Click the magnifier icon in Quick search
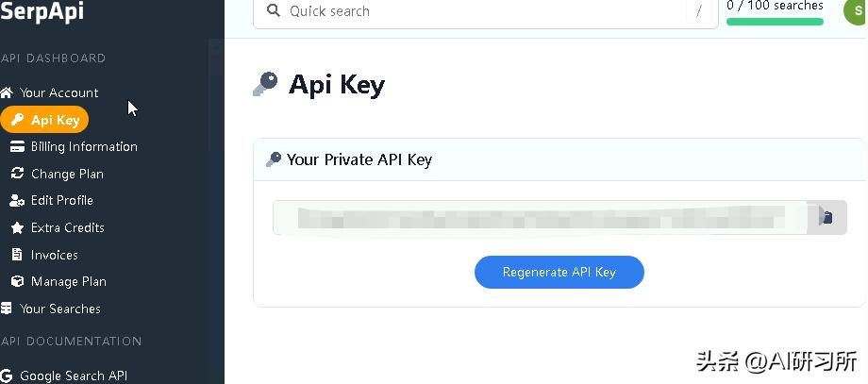This screenshot has height=384, width=868. coord(274,11)
